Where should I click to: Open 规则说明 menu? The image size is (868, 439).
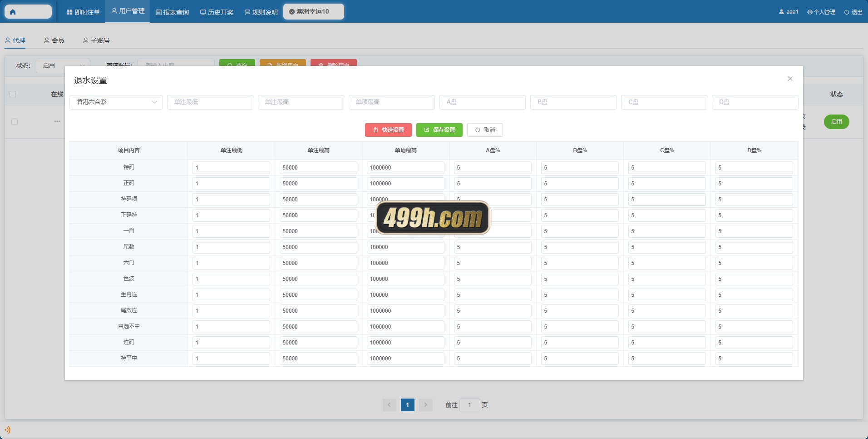pyautogui.click(x=261, y=12)
